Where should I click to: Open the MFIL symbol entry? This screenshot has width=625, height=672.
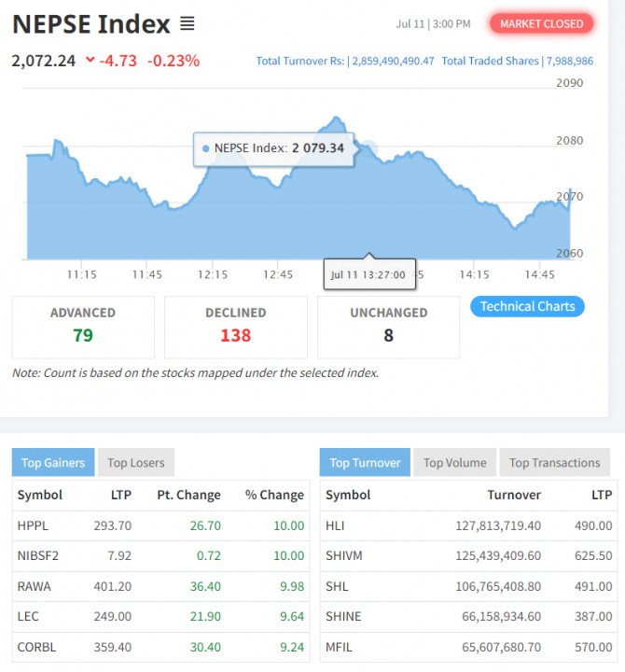[339, 647]
